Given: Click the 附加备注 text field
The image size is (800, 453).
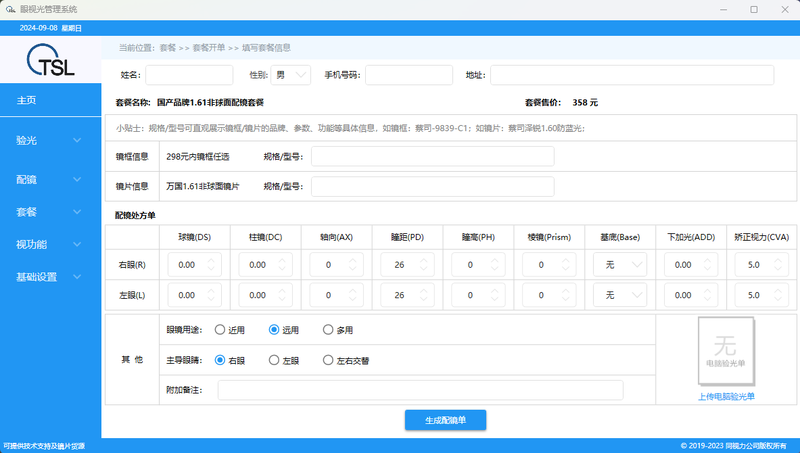Looking at the screenshot, I should (x=420, y=390).
